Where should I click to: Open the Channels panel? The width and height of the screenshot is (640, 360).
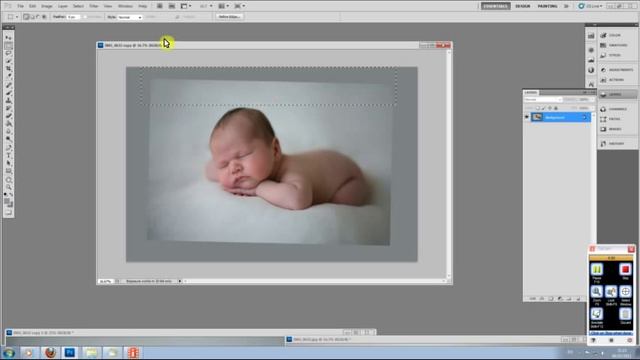point(617,109)
